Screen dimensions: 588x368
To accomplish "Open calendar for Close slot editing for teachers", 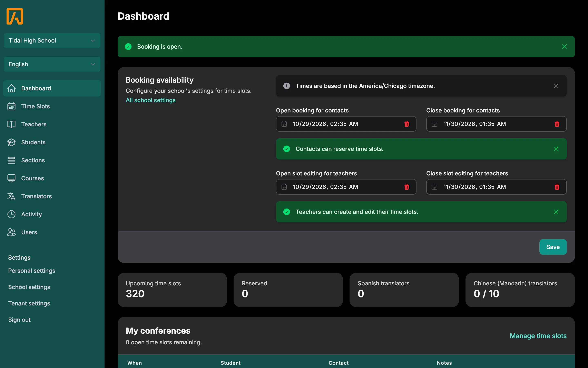I will point(434,187).
